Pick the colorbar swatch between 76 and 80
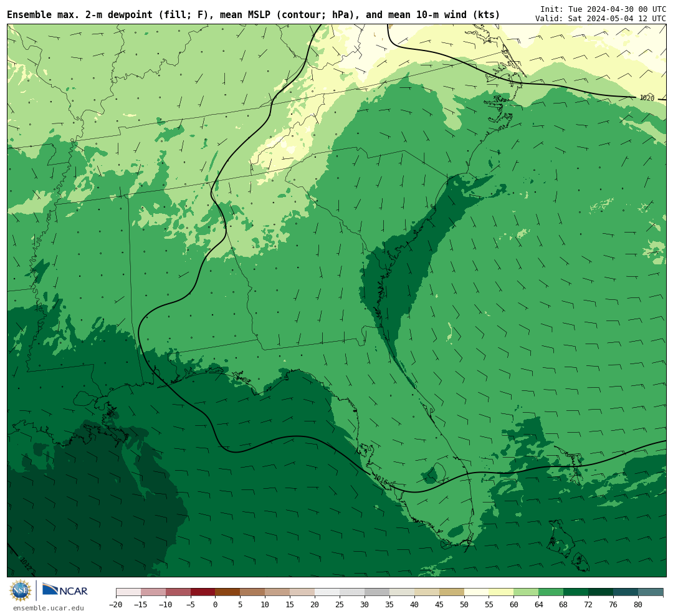This screenshot has height=616, width=673. 626,592
